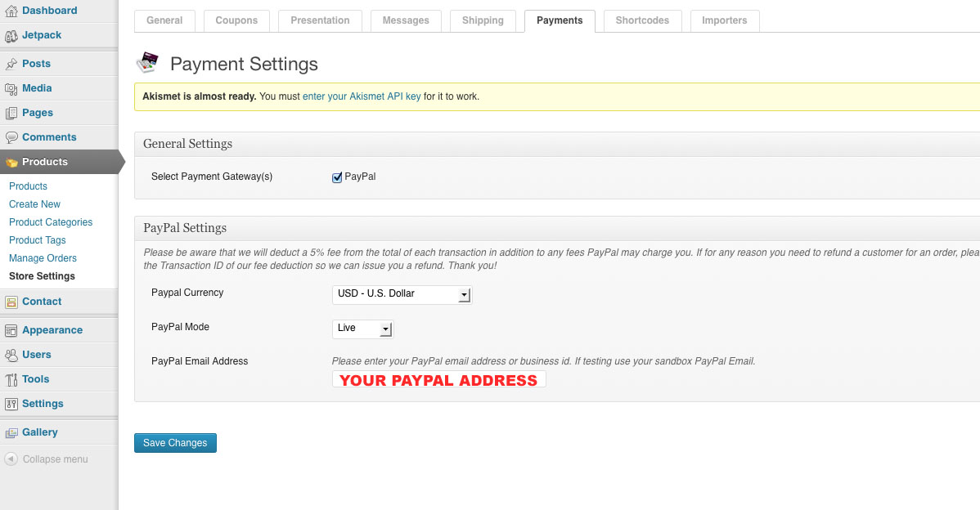Viewport: 980px width, 510px height.
Task: Click the Products menu icon
Action: 11,163
